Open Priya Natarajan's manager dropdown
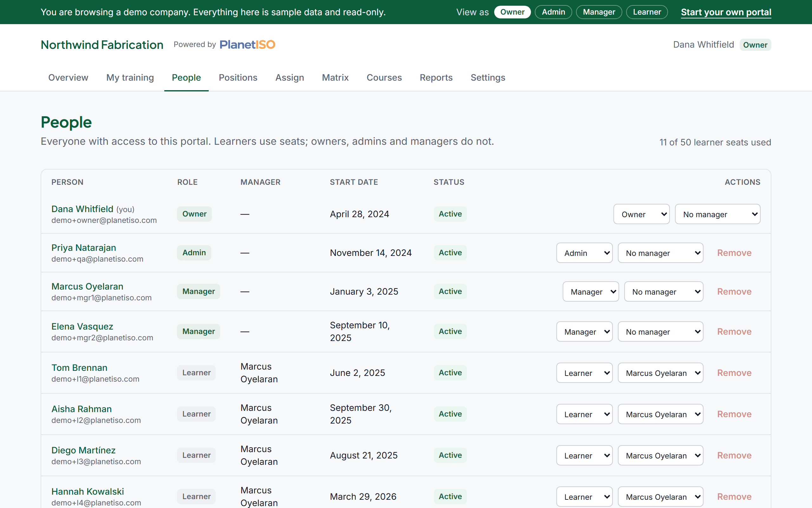 coord(660,253)
